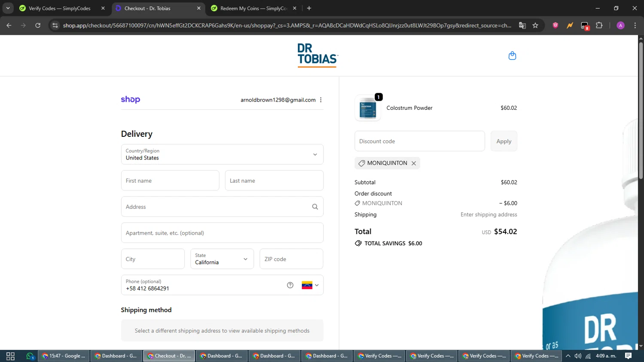
Task: Click the order discount amount − $6.00
Action: click(508, 203)
